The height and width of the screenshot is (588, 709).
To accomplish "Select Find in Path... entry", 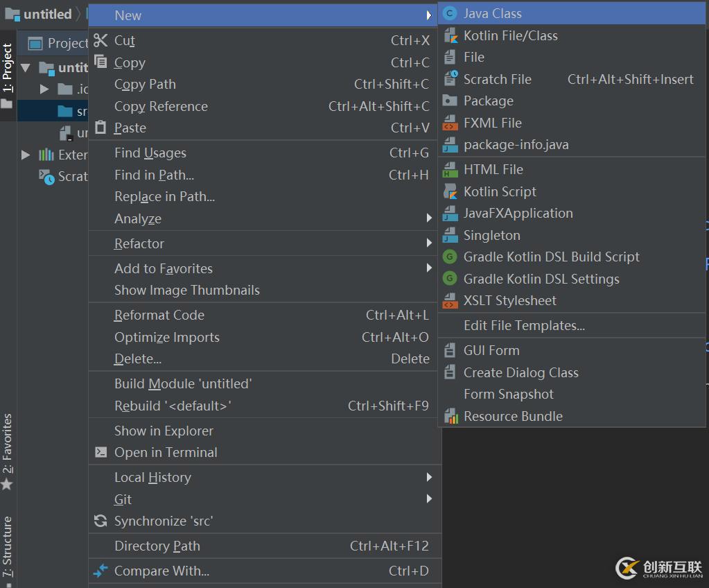I will coord(265,175).
